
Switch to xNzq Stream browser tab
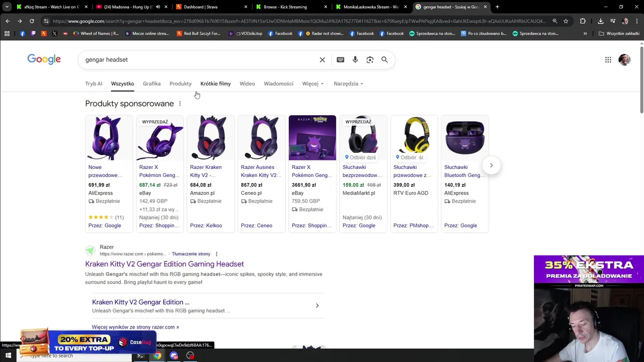coord(51,7)
